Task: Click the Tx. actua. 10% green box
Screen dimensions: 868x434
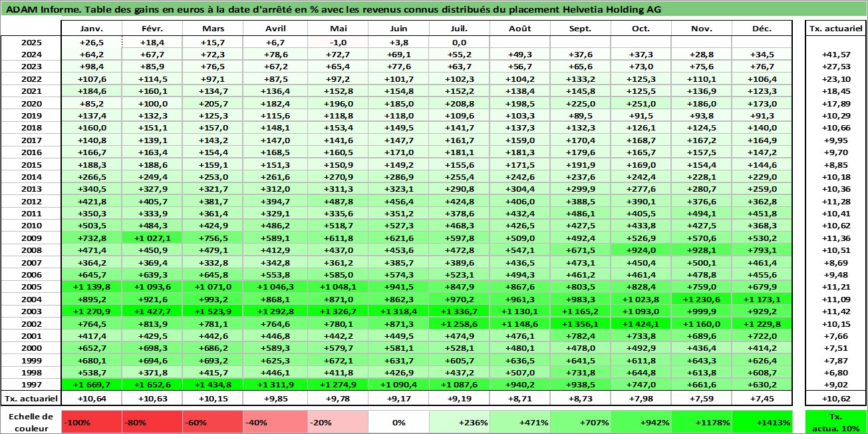Action: tap(835, 422)
